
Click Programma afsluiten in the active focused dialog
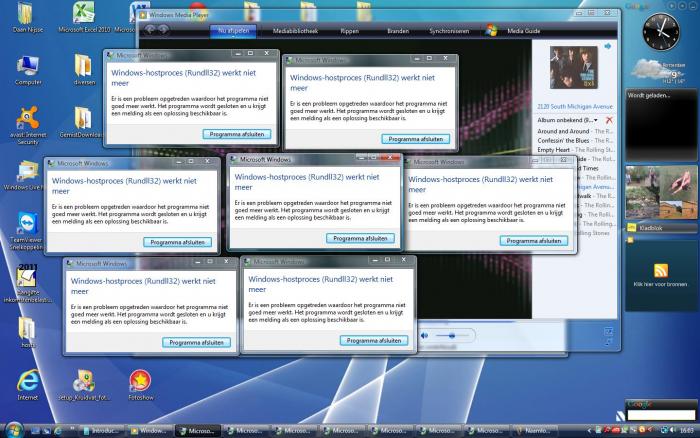(x=360, y=238)
